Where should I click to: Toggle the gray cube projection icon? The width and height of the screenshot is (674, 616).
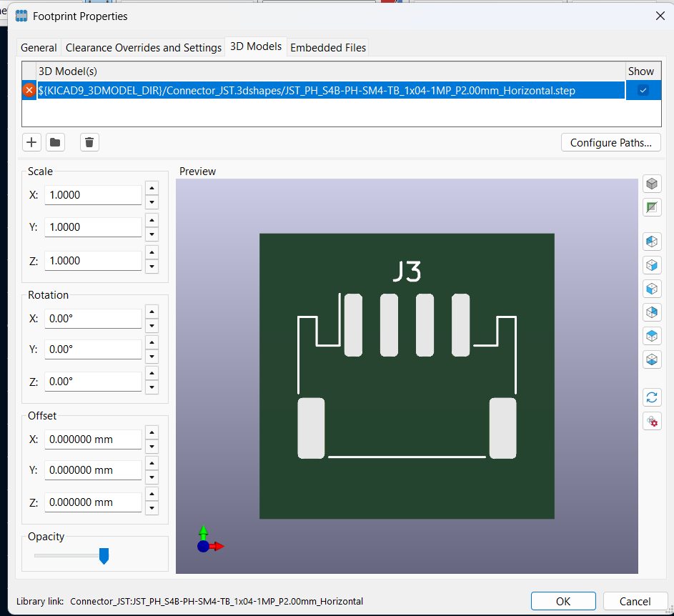[x=651, y=184]
